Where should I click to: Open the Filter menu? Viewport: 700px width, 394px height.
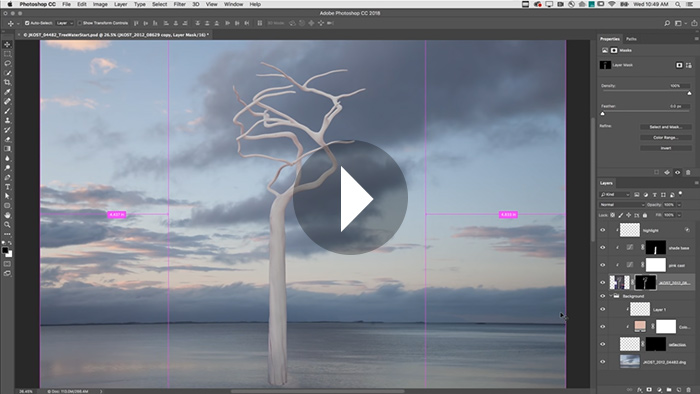click(179, 4)
